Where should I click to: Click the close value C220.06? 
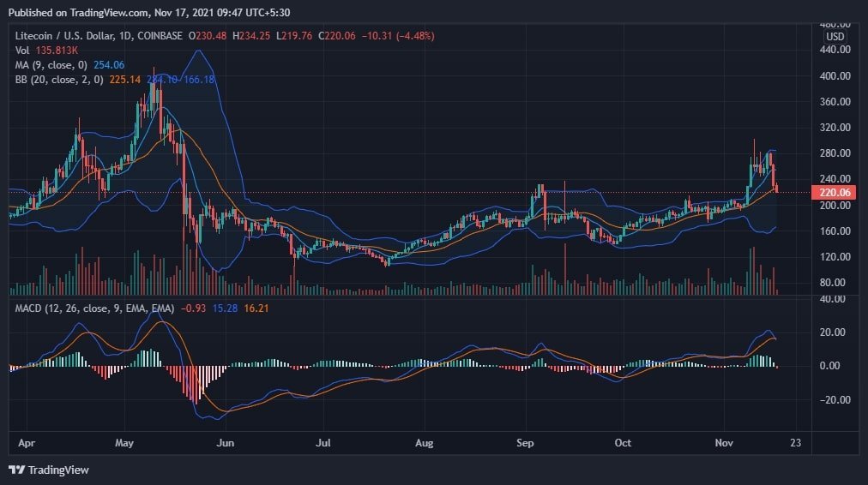(x=336, y=36)
